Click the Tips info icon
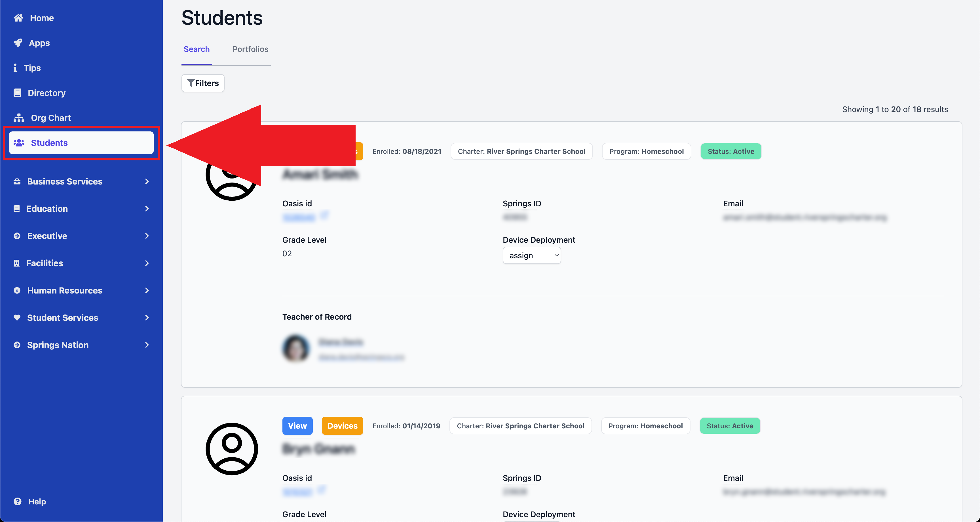The width and height of the screenshot is (980, 522). coord(16,68)
